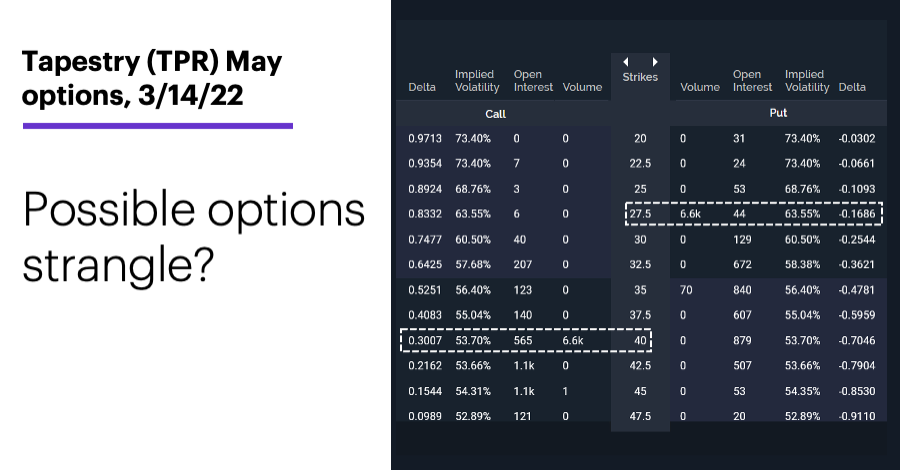
Task: Select the Strikes column header
Action: (640, 77)
